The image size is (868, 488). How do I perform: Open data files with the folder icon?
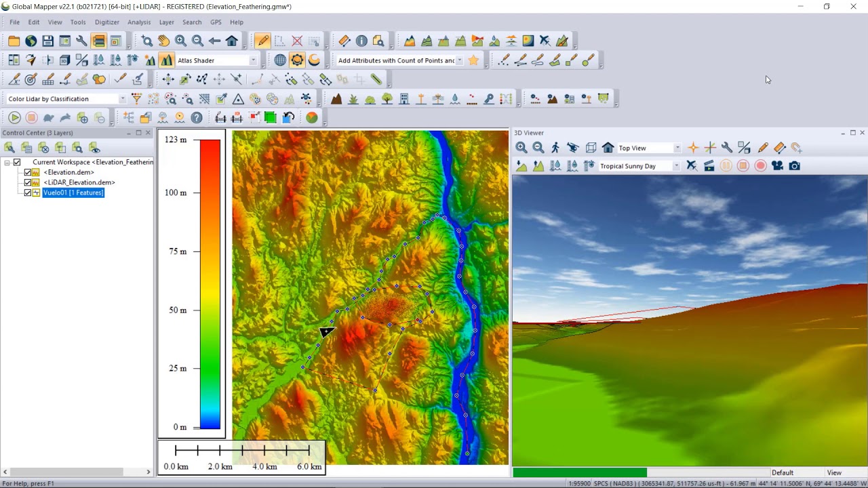pos(14,41)
